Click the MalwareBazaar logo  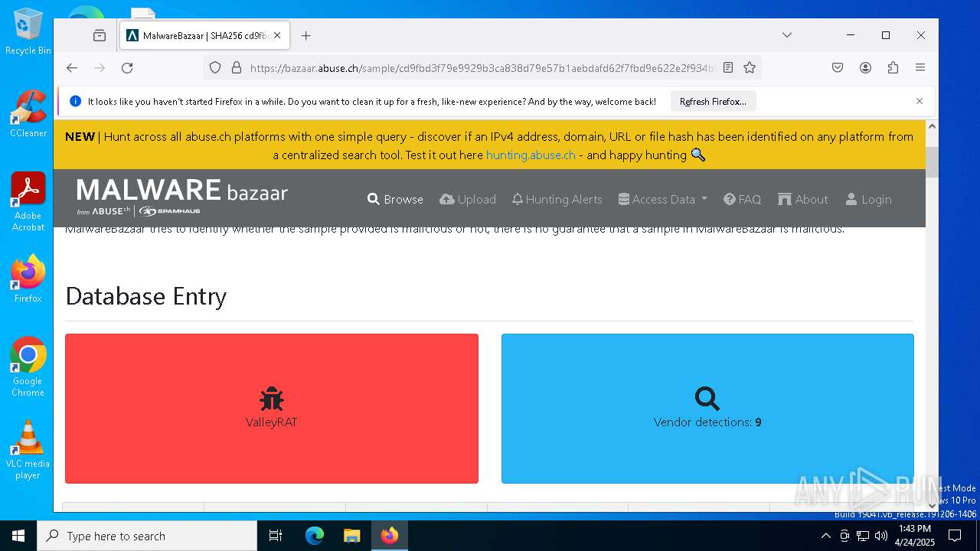click(x=182, y=197)
